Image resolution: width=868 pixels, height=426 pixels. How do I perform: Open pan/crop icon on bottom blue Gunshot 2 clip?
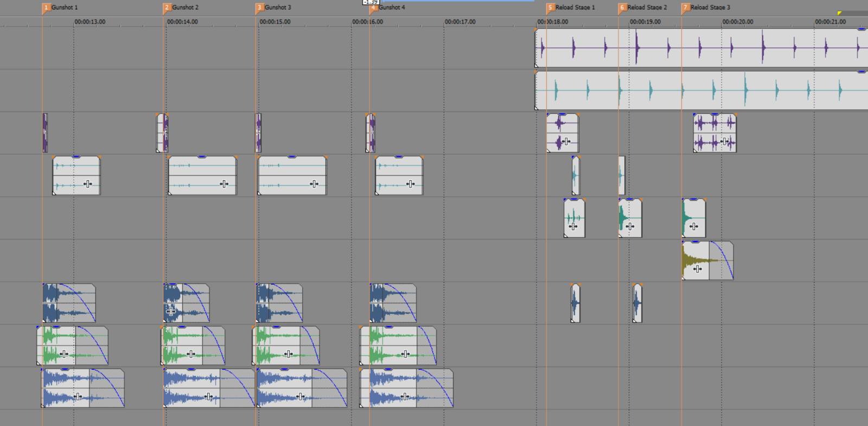coord(209,397)
